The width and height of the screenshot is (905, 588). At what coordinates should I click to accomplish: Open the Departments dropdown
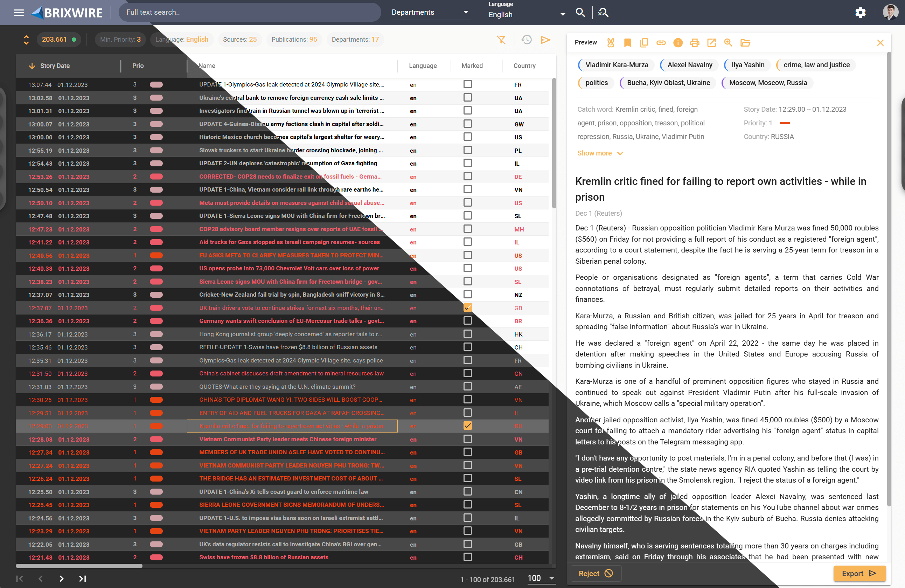430,12
